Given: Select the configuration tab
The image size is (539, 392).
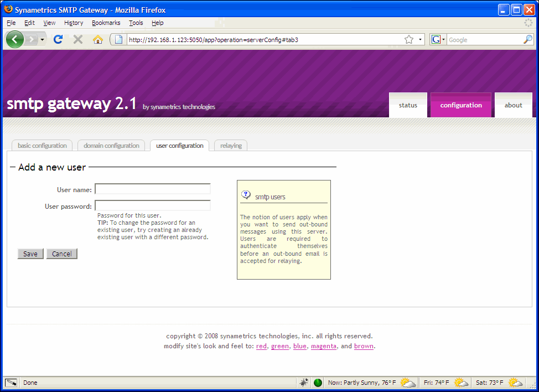Looking at the screenshot, I should point(461,105).
